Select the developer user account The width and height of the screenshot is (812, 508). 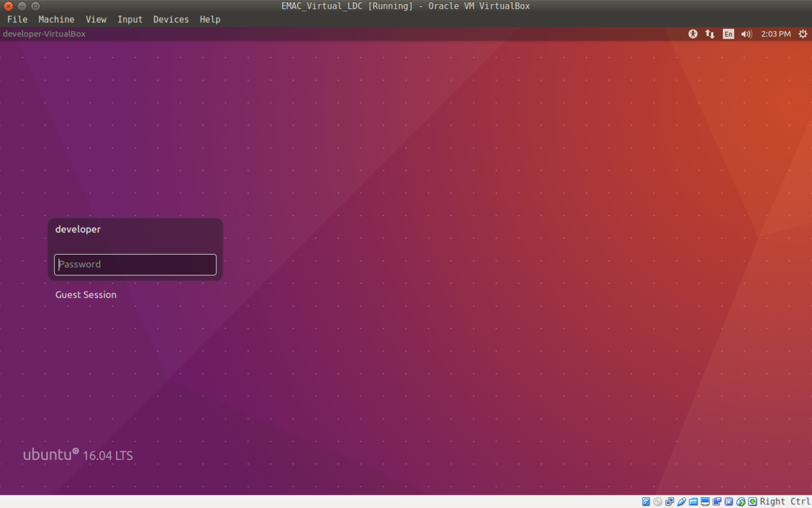78,230
